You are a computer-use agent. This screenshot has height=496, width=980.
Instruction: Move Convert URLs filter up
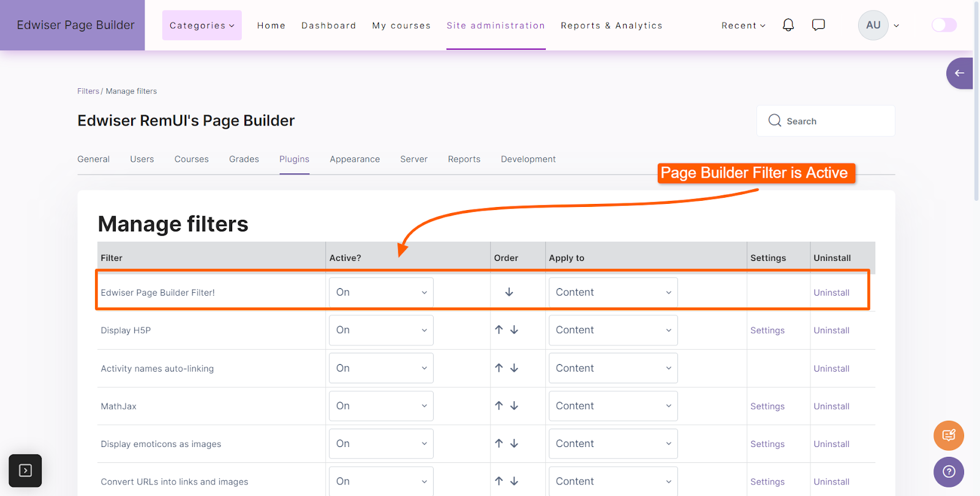click(x=499, y=481)
